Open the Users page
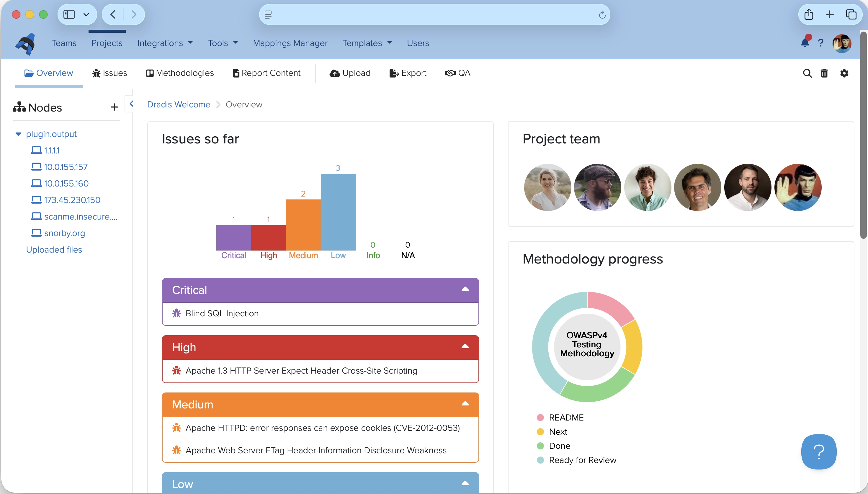The image size is (868, 494). click(x=418, y=43)
